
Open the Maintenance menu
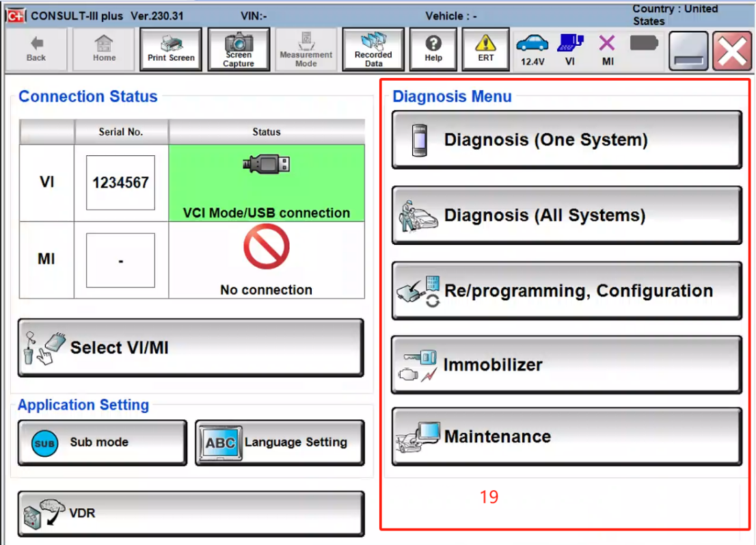(x=566, y=436)
